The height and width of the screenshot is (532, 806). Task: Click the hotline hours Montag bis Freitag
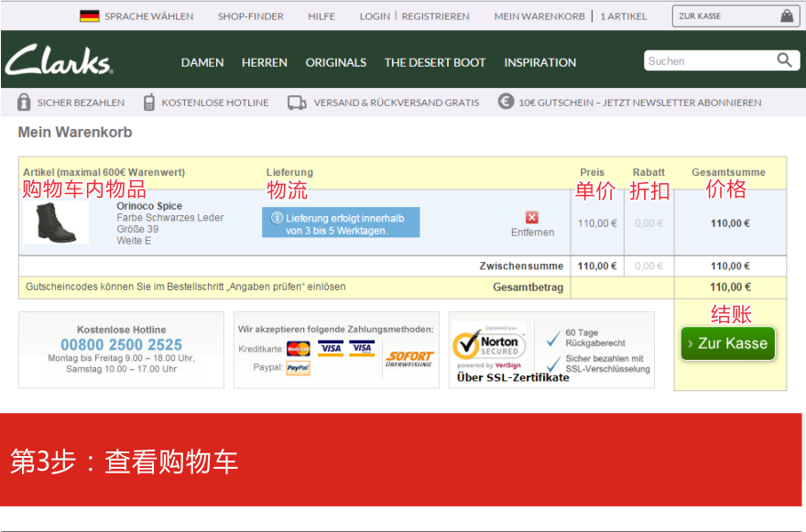pyautogui.click(x=121, y=364)
